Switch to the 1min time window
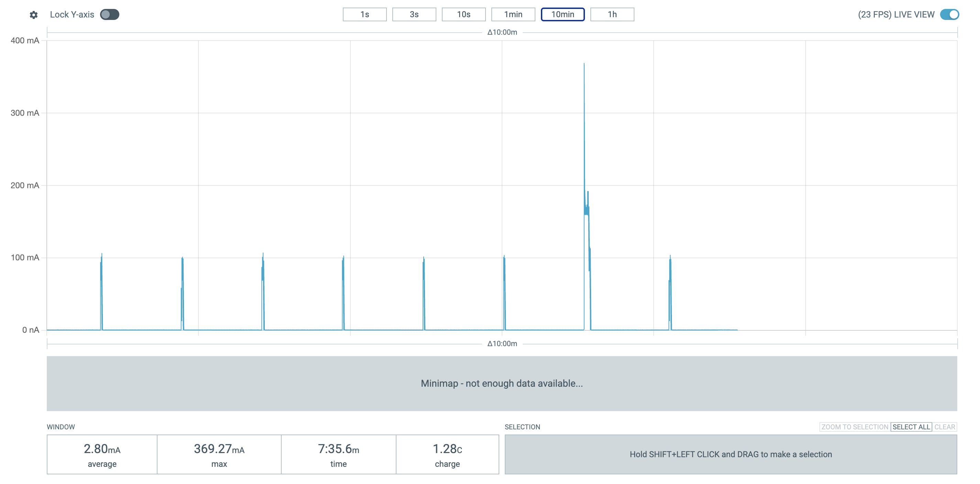Screen dimensions: 980x484 (512, 14)
